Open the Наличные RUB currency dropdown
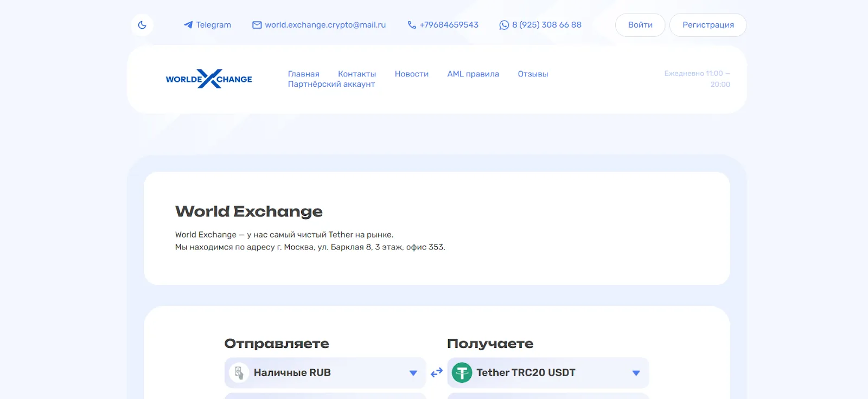 point(325,373)
